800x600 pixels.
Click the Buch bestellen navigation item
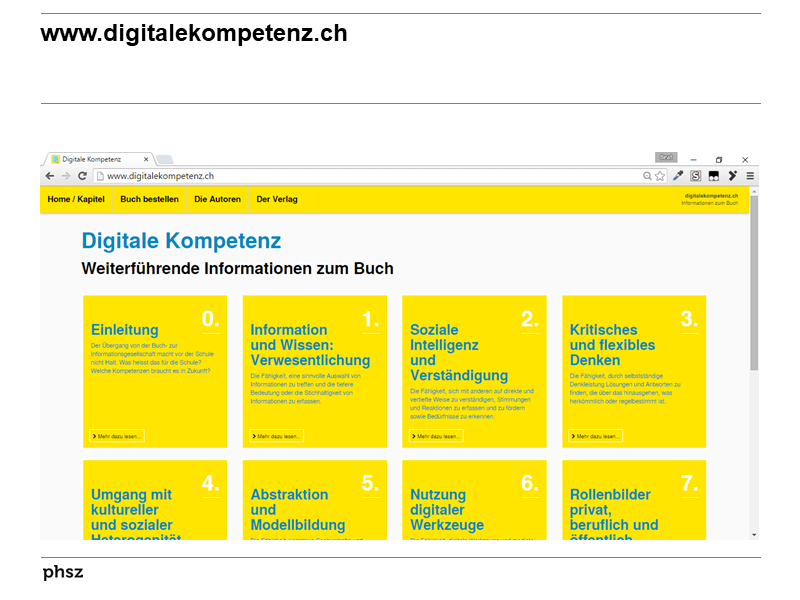coord(148,199)
